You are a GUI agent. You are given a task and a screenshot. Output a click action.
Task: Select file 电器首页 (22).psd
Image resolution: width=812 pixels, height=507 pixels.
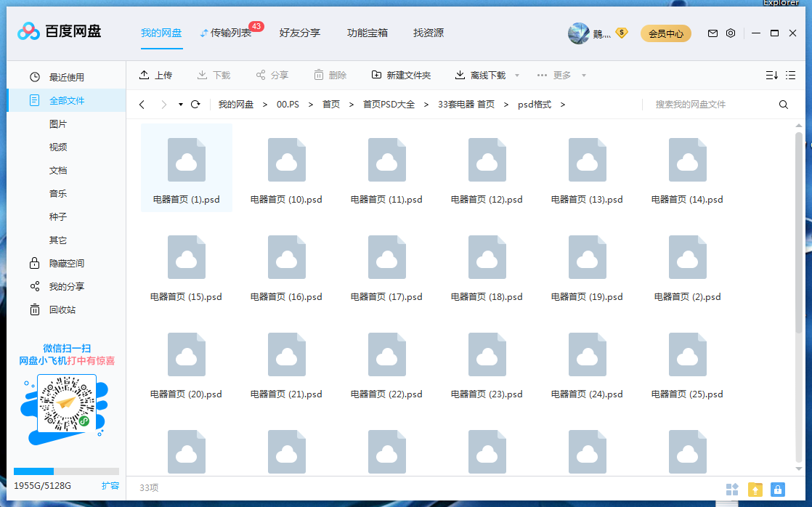(386, 365)
